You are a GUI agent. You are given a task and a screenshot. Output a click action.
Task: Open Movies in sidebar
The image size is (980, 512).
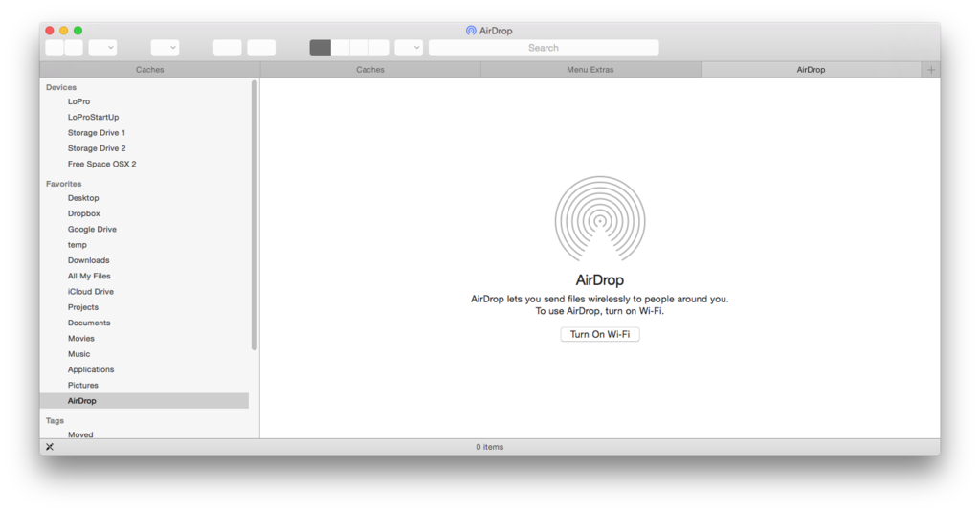pos(80,338)
